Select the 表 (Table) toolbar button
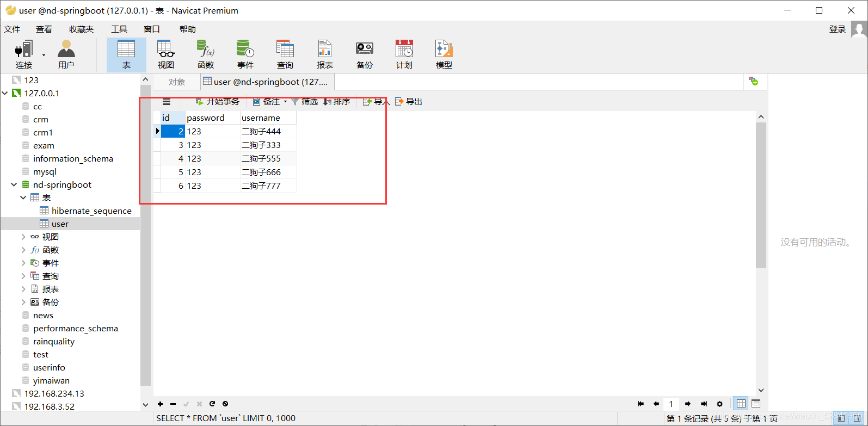The height and width of the screenshot is (426, 868). [126, 55]
